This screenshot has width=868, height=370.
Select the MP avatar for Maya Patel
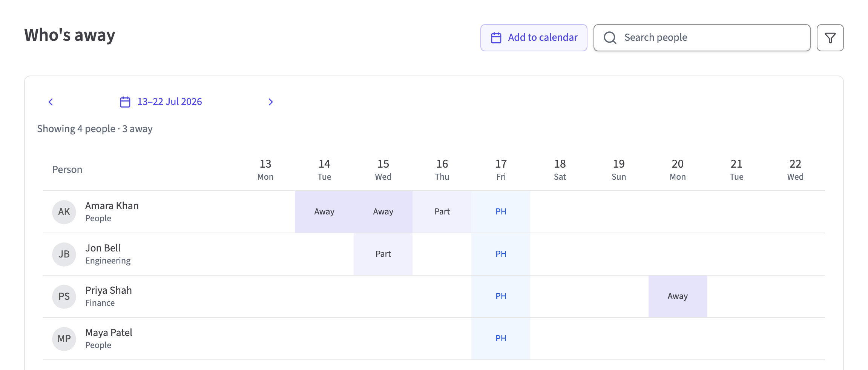tap(64, 339)
